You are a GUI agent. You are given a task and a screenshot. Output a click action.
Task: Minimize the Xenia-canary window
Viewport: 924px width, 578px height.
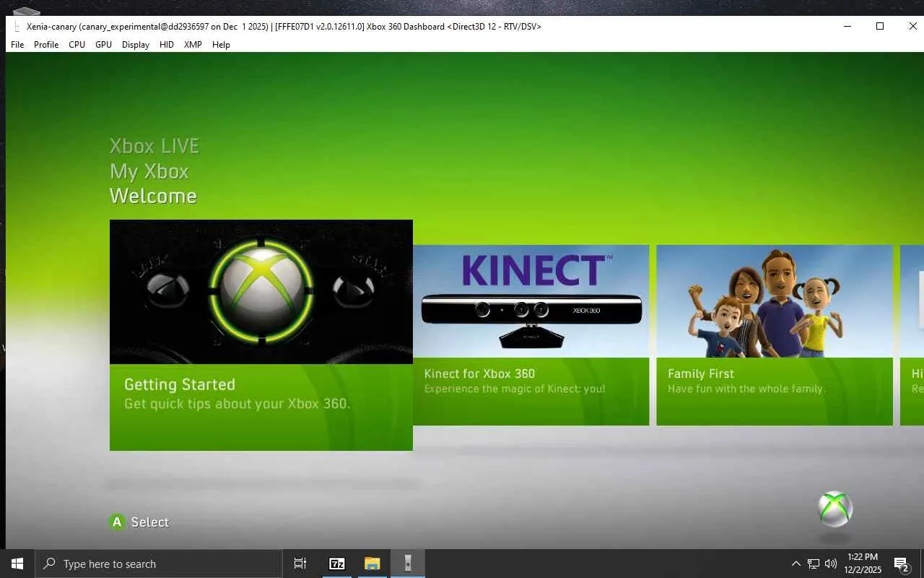[x=847, y=26]
